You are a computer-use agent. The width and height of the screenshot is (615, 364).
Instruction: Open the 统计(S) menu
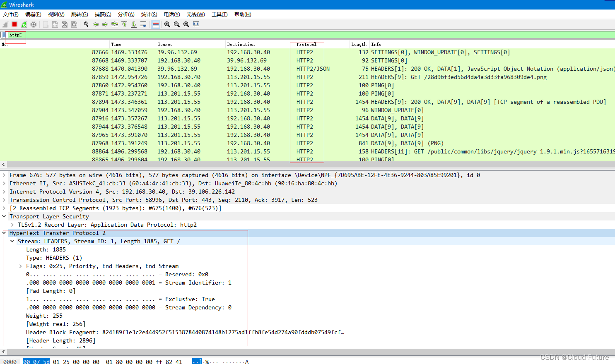coord(149,14)
